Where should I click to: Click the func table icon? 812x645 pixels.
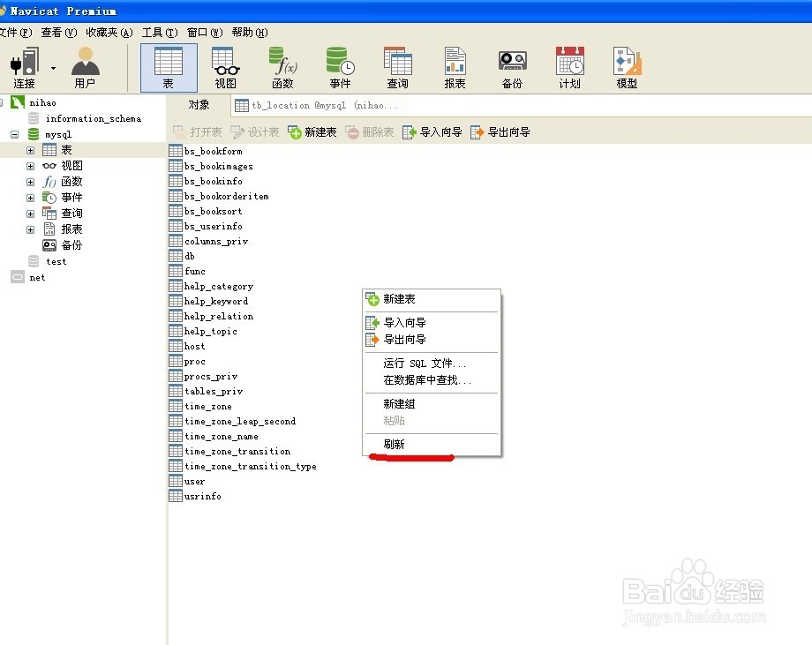(176, 271)
